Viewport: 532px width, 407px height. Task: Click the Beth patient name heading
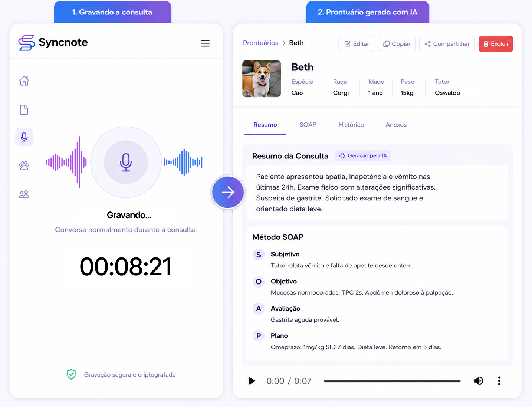tap(302, 67)
